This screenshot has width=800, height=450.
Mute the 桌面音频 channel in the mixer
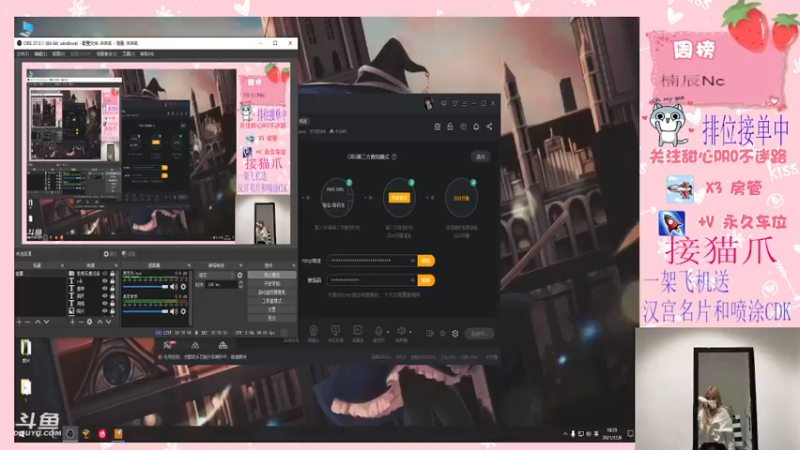tap(173, 311)
